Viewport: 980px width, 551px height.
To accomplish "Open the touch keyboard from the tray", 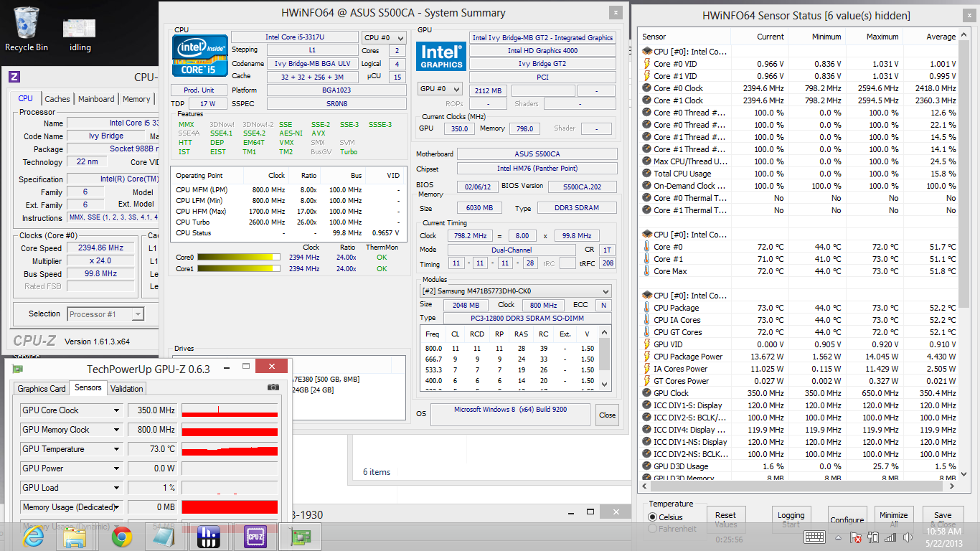I will tap(814, 537).
